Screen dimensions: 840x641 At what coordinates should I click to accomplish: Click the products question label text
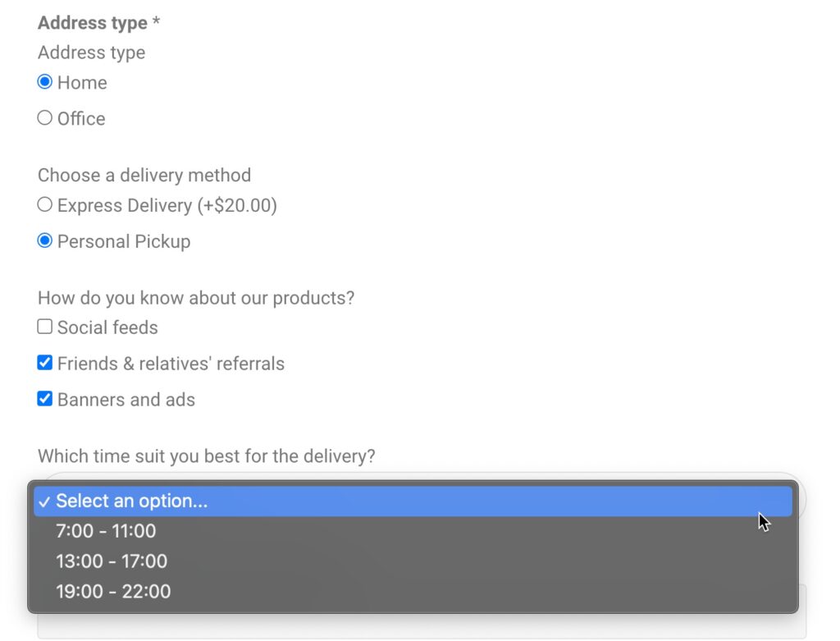coord(196,297)
